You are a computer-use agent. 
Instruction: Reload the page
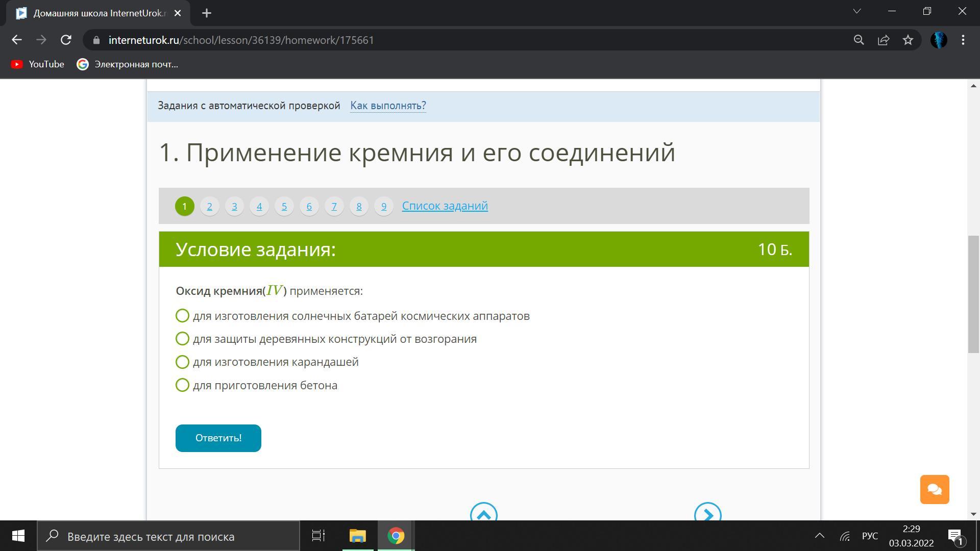pos(66,40)
